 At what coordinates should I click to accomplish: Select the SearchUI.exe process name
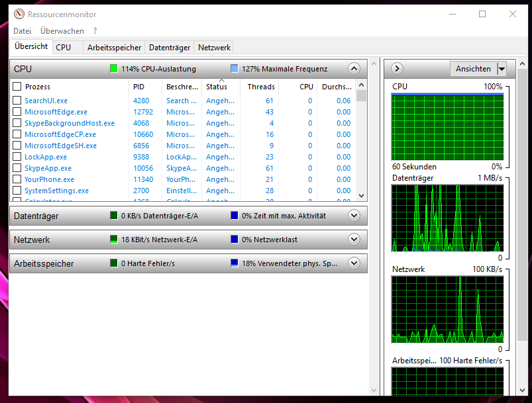(x=46, y=101)
